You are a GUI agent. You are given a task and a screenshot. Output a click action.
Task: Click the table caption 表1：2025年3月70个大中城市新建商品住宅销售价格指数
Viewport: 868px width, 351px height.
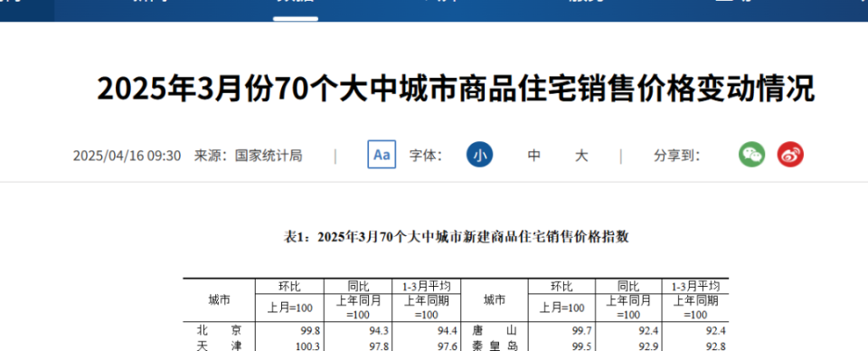(456, 237)
